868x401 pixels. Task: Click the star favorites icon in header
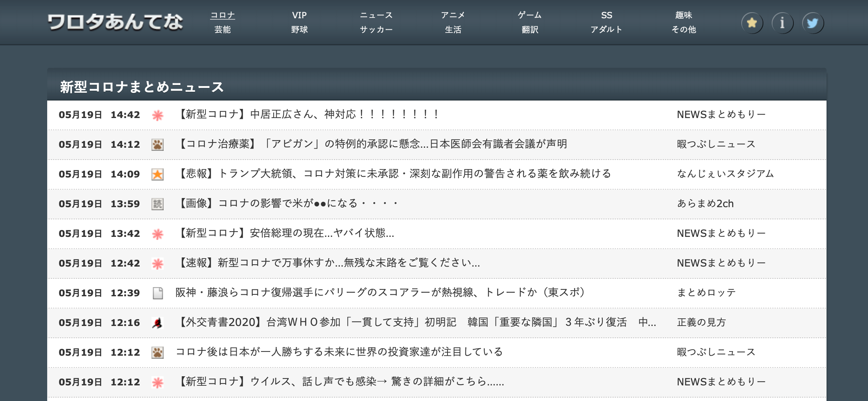pyautogui.click(x=752, y=23)
